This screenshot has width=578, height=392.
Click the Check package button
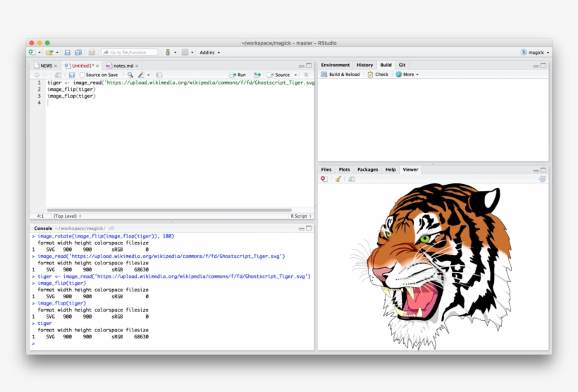pos(379,75)
